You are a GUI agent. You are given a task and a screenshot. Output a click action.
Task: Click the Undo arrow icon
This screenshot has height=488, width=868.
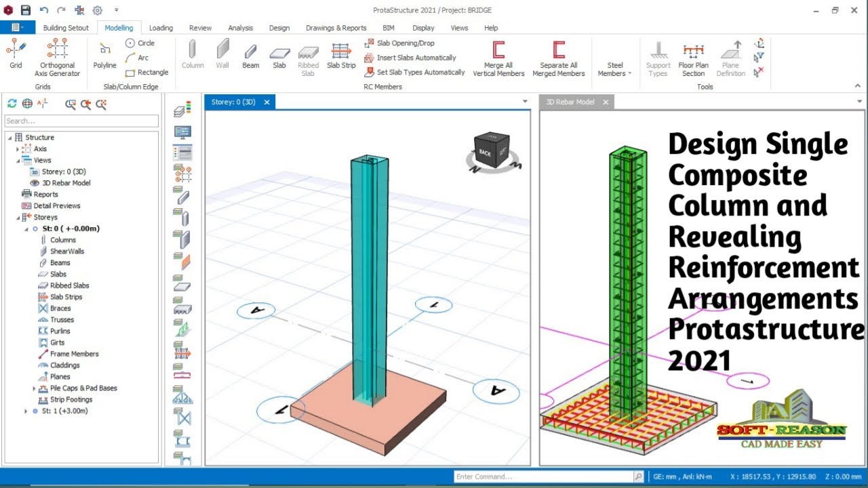click(44, 10)
